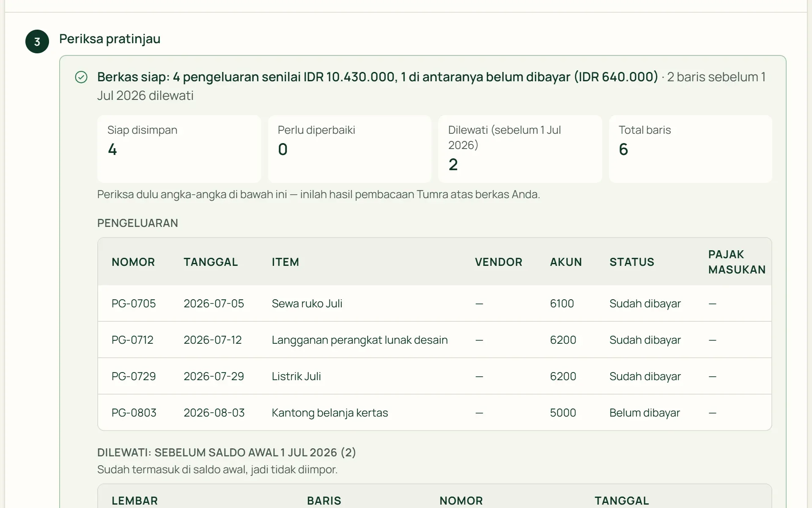This screenshot has width=812, height=508.
Task: Click the date 2026-08-03
Action: coord(214,413)
